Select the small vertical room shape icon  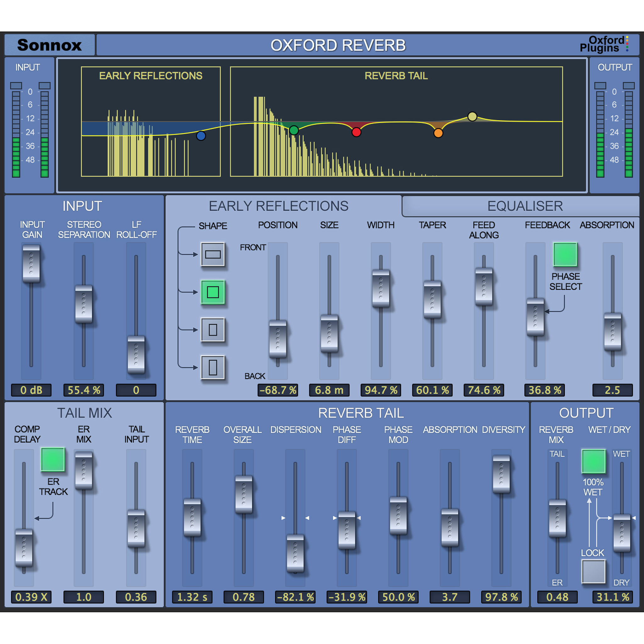[x=213, y=329]
